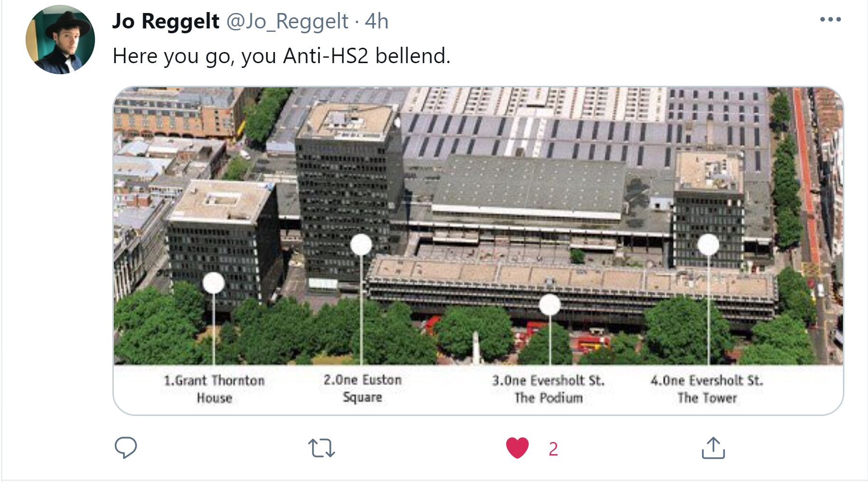Click the '1.Grant Thornton House' caption
This screenshot has height=482, width=868.
coord(214,389)
